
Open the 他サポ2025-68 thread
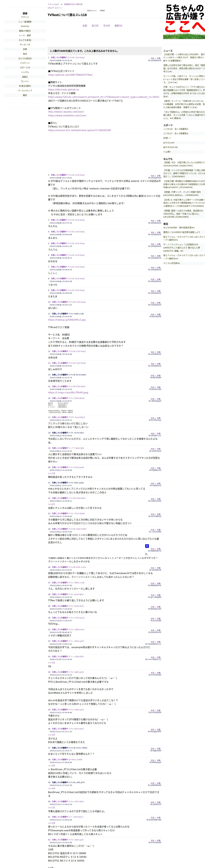pos(170,147)
